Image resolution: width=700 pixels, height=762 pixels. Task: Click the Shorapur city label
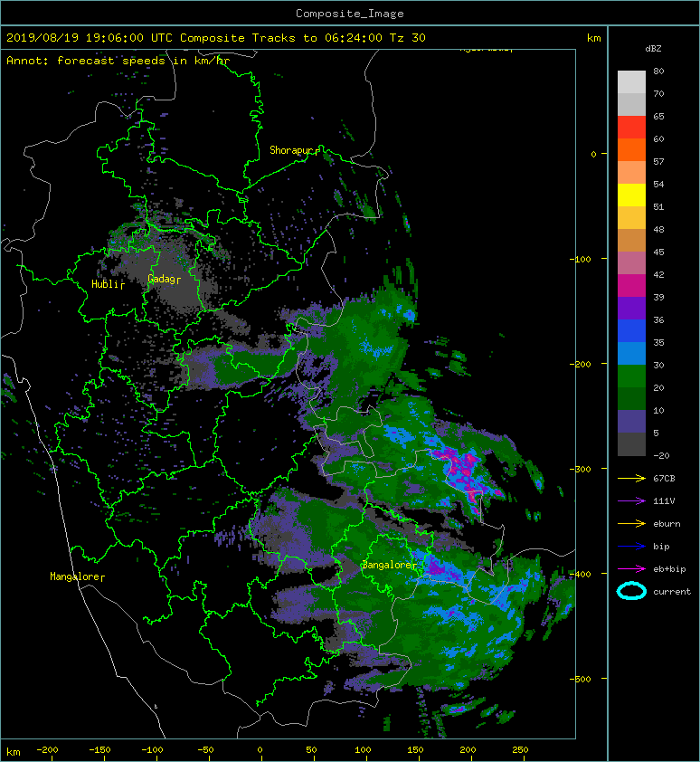[291, 150]
